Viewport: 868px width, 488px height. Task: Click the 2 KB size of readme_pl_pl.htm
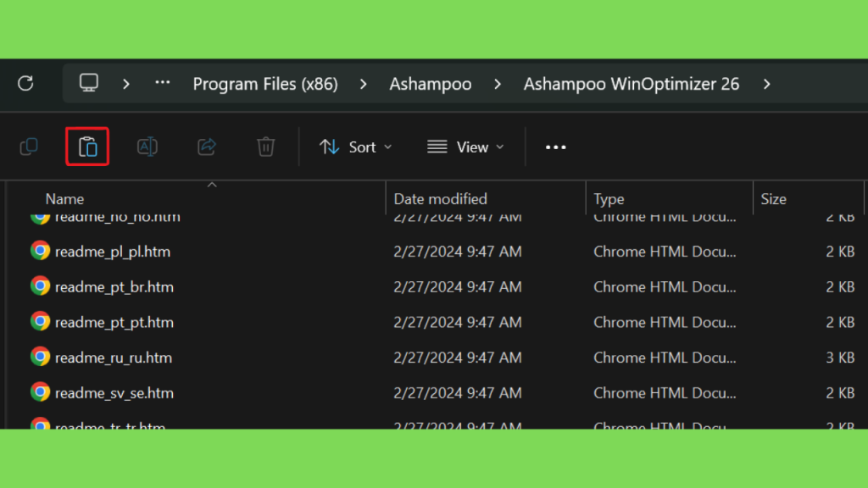click(840, 252)
